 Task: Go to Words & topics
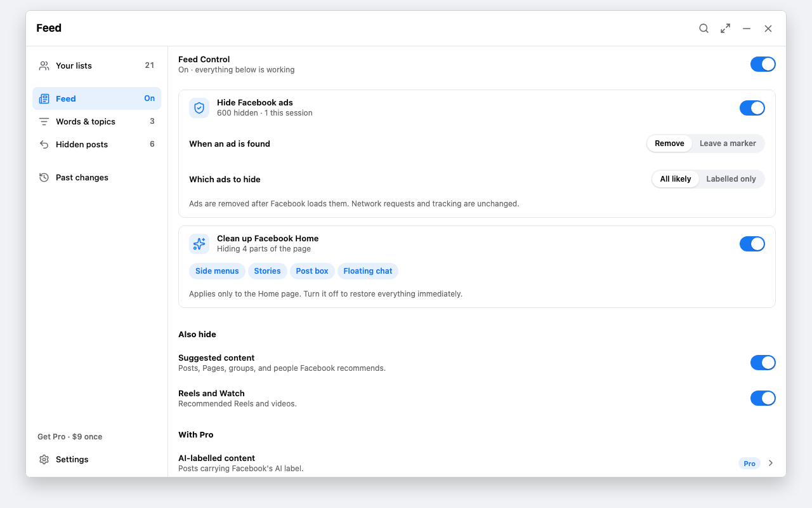tap(96, 121)
